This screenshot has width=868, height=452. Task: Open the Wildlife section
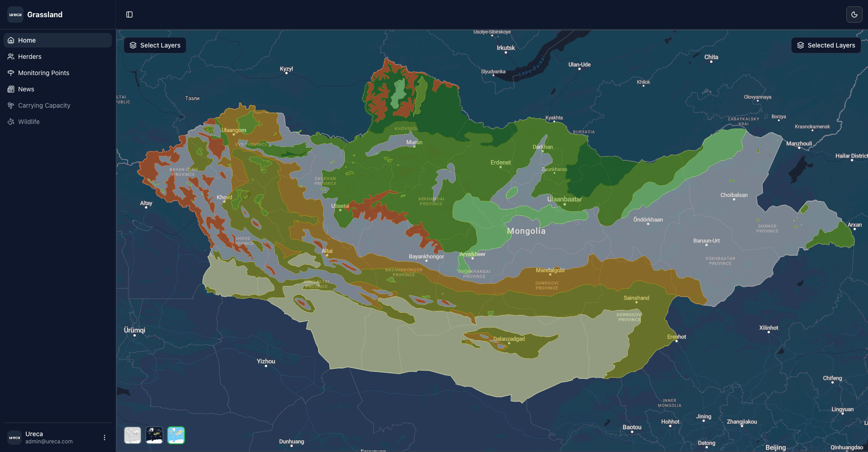(57, 122)
